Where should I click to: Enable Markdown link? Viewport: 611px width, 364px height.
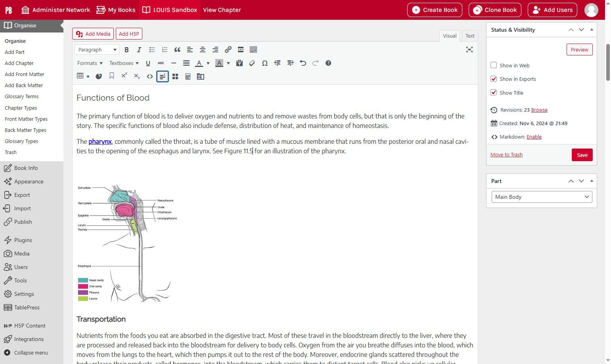[x=534, y=137]
